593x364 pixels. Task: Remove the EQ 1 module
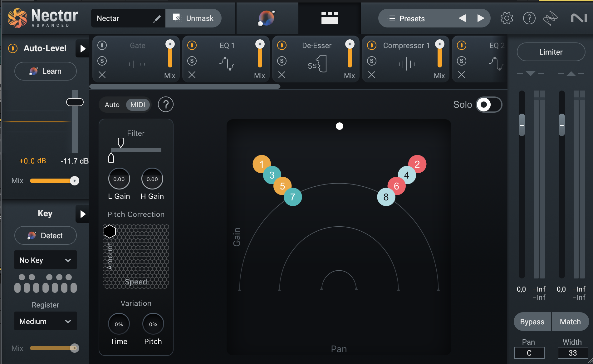point(192,75)
